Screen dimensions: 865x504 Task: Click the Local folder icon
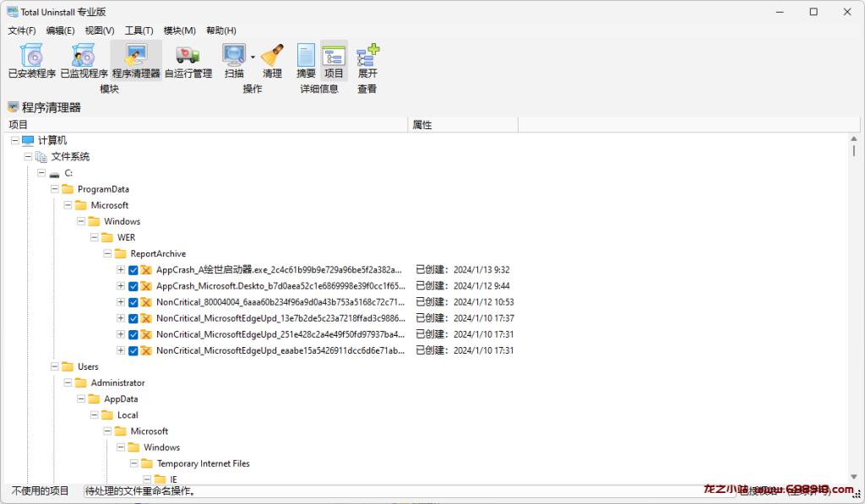(x=107, y=415)
